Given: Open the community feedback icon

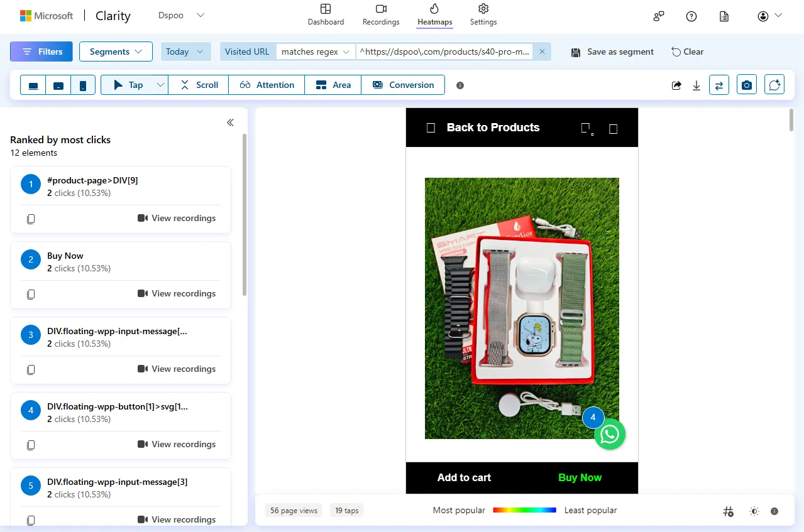Looking at the screenshot, I should click(659, 16).
